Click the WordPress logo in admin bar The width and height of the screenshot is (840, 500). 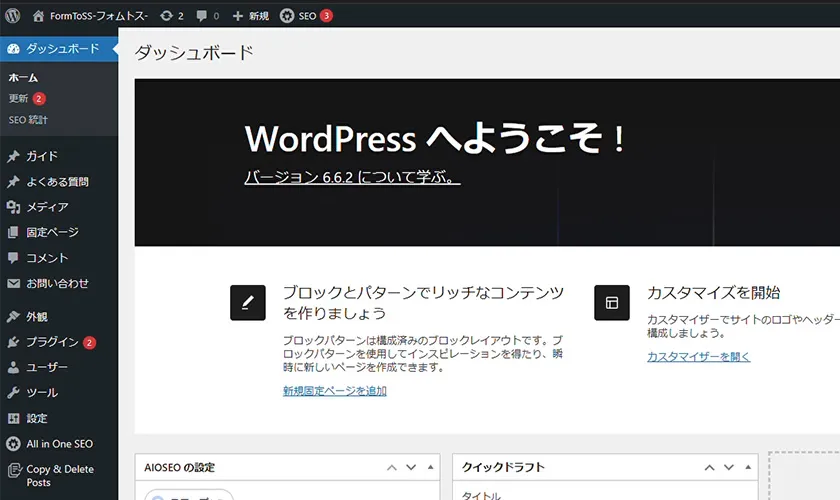[x=13, y=16]
